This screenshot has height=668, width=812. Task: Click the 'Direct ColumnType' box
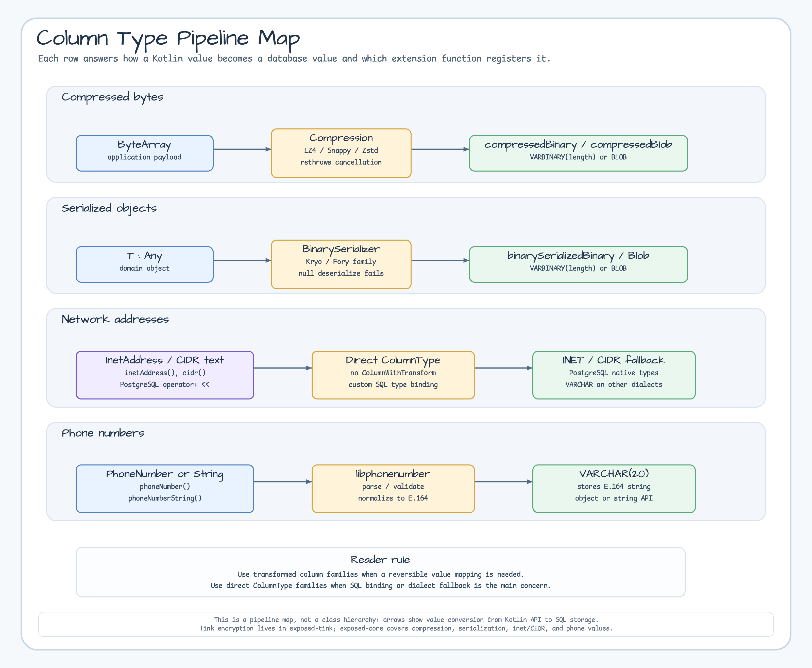pyautogui.click(x=393, y=375)
